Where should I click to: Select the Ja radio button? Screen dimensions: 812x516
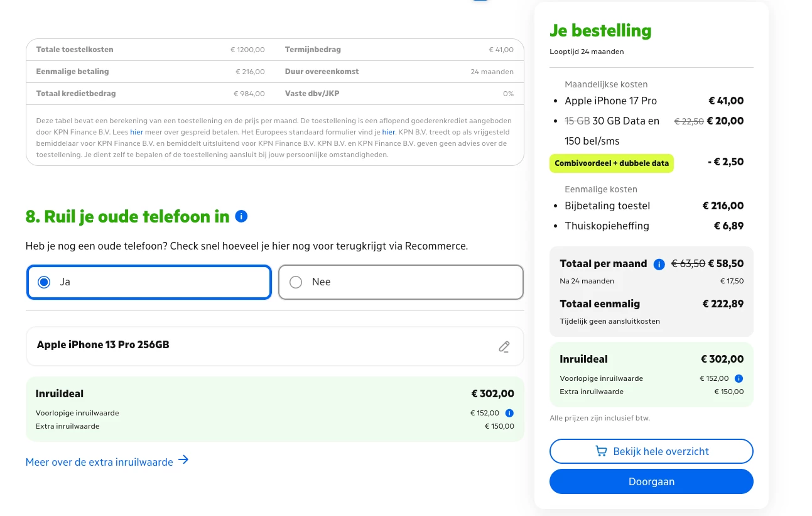pos(44,282)
